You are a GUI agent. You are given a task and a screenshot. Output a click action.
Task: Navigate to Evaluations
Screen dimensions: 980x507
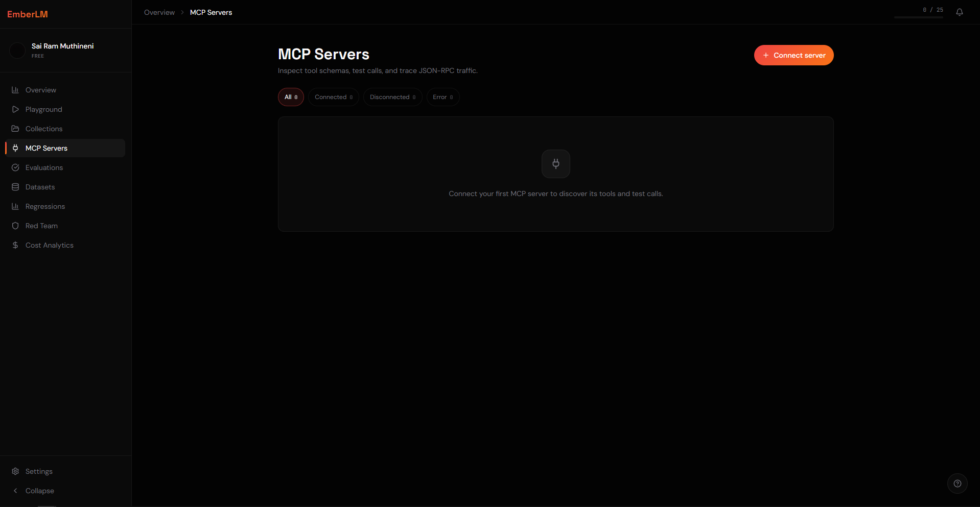[x=65, y=167]
